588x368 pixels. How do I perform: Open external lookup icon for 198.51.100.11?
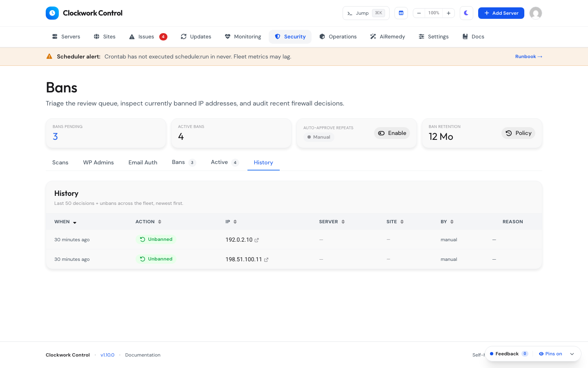tap(266, 260)
